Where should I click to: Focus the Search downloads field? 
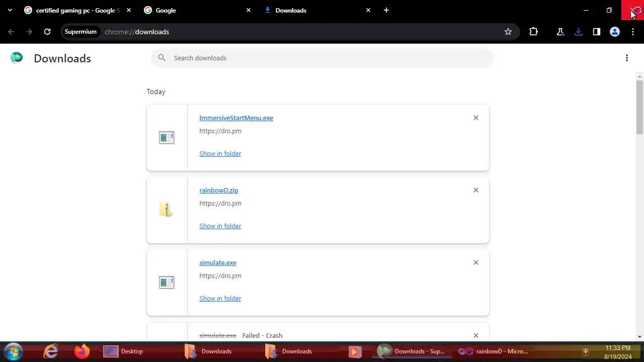(x=322, y=58)
